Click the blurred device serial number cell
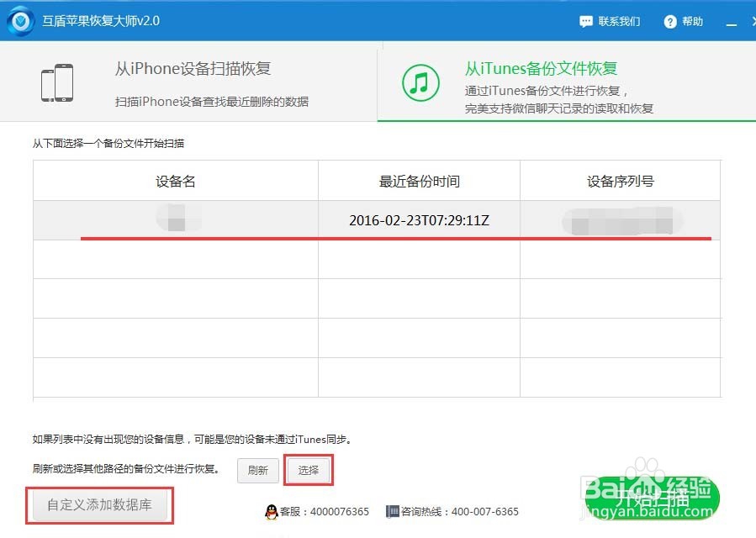 pyautogui.click(x=621, y=221)
